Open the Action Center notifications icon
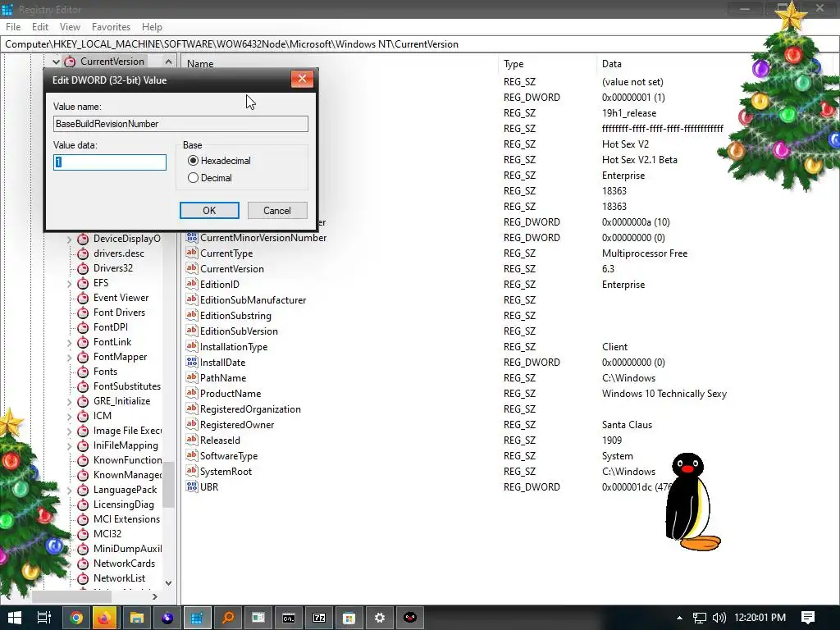Screen dimensions: 840x630 [808, 618]
